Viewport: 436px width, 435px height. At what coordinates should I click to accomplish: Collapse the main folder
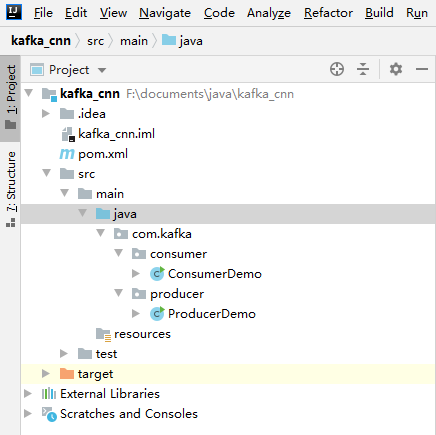coord(65,193)
